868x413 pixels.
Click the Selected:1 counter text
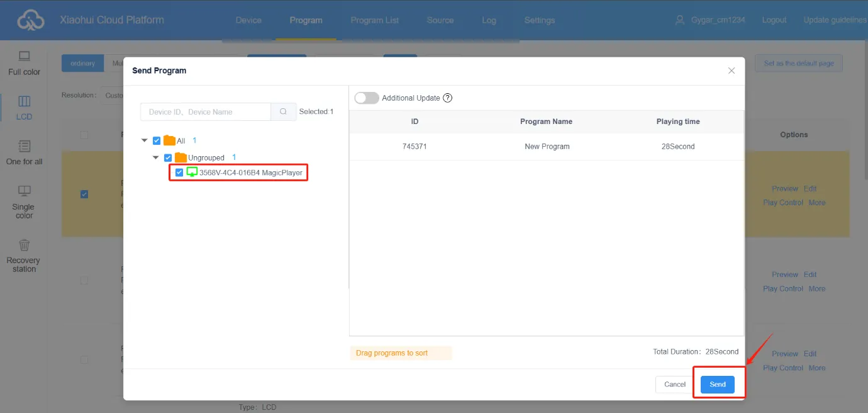(316, 111)
